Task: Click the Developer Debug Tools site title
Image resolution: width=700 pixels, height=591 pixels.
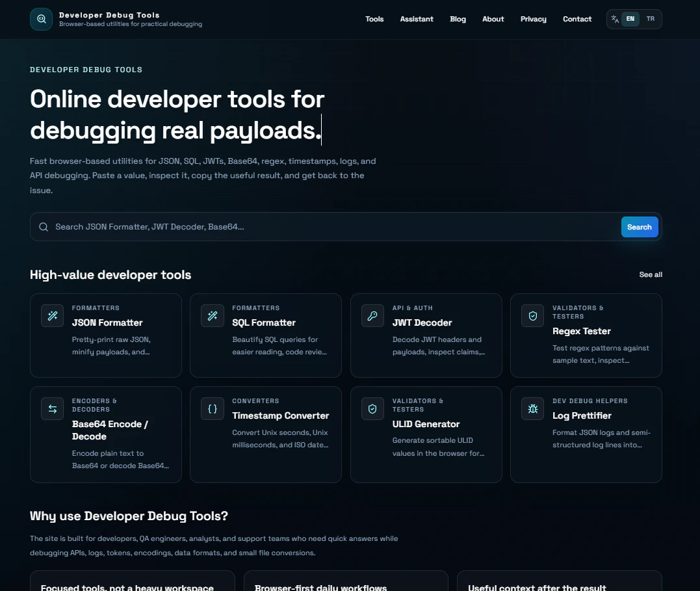Action: click(109, 15)
